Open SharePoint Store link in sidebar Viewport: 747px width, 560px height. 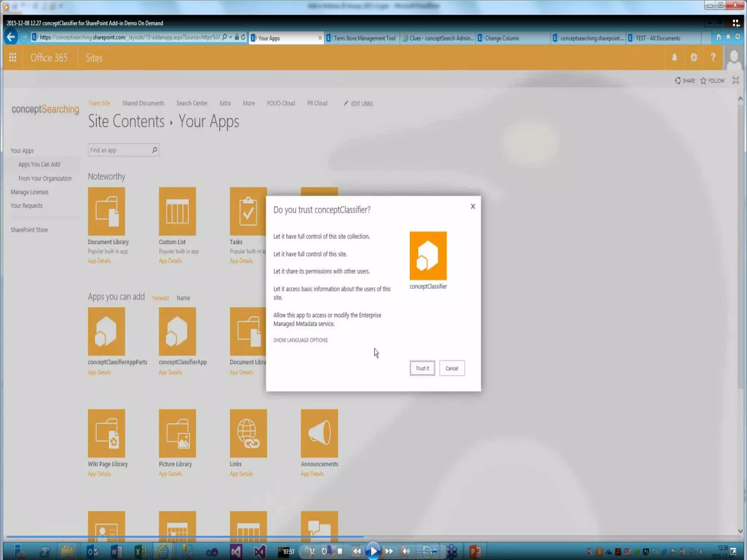point(29,230)
